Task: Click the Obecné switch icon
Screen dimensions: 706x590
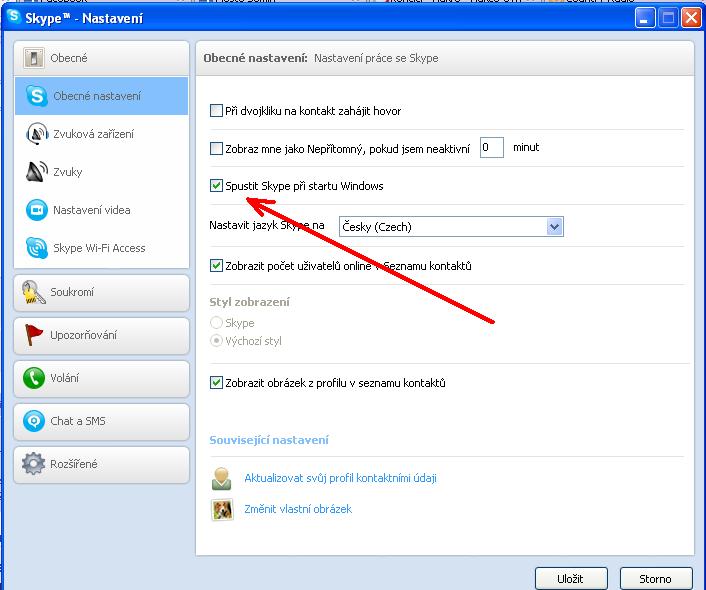Action: click(x=34, y=58)
